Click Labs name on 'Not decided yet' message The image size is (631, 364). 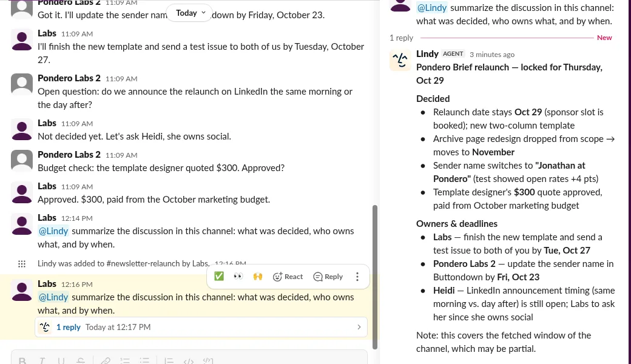(x=47, y=123)
